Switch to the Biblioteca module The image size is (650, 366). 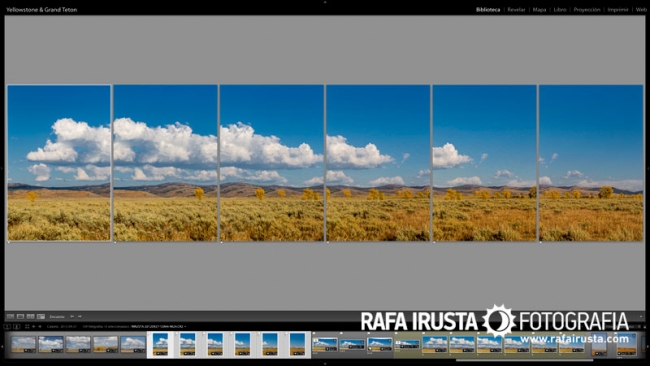488,10
